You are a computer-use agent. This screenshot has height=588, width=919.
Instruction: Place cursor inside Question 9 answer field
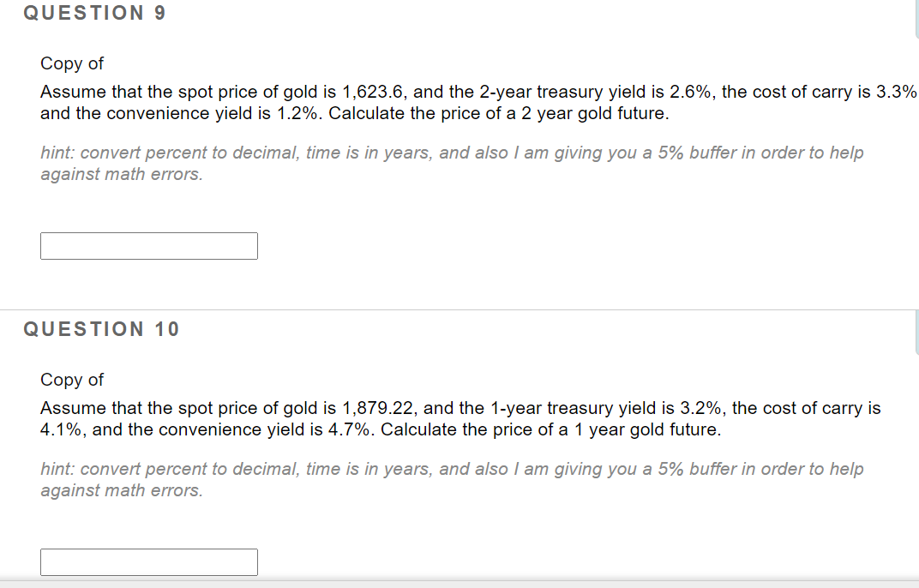[x=148, y=246]
